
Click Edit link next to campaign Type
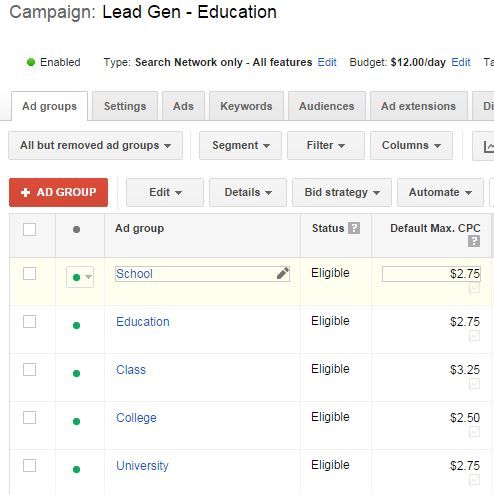[327, 62]
